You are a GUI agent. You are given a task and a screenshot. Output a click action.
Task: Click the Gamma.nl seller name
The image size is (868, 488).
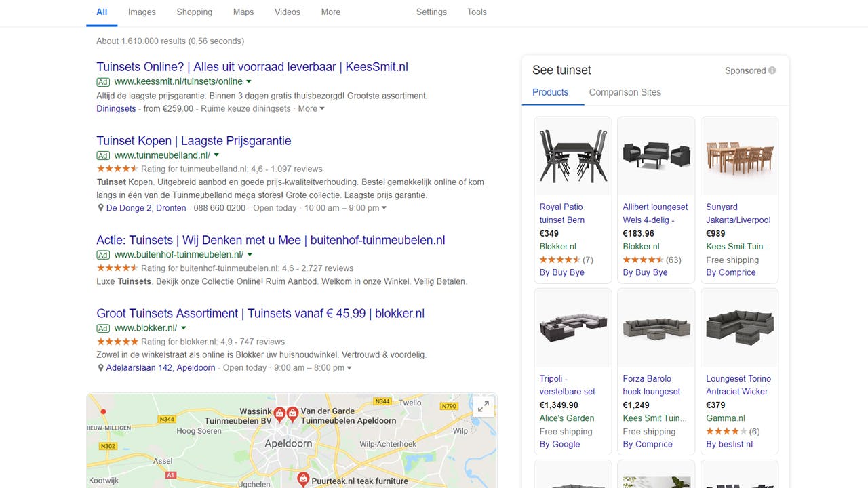[x=726, y=418]
